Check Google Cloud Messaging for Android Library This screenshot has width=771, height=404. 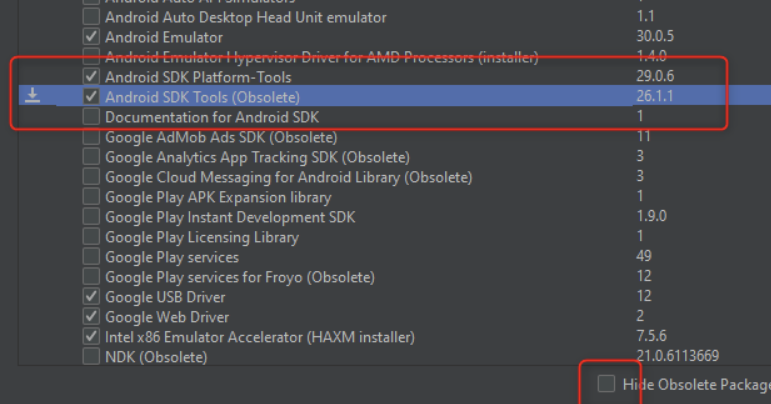click(91, 176)
